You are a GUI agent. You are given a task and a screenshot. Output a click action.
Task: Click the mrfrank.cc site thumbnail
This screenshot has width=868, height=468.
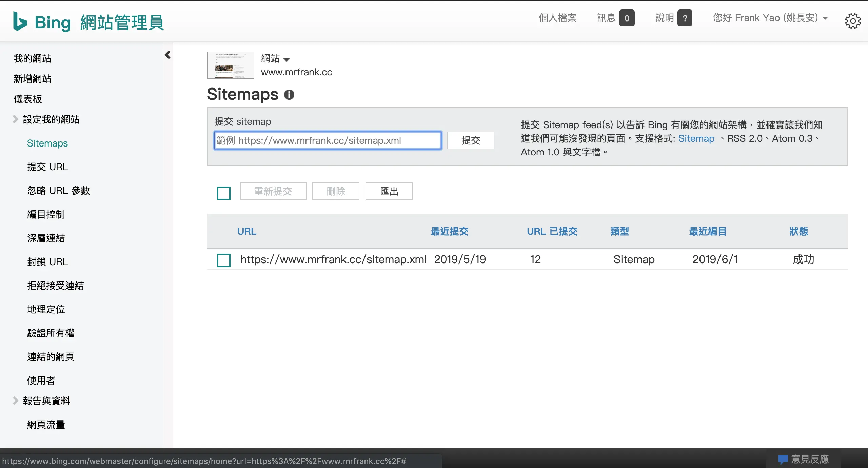[231, 65]
